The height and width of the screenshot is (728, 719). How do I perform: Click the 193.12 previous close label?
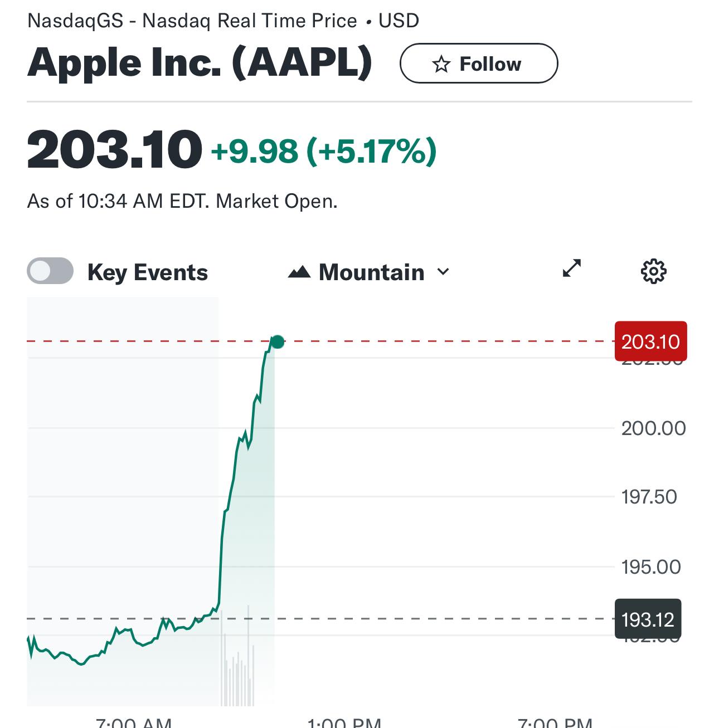pyautogui.click(x=648, y=619)
